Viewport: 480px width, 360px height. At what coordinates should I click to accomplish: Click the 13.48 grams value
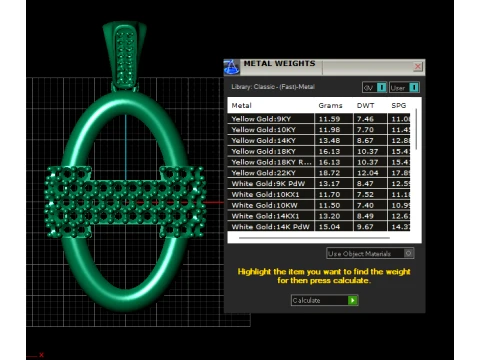pos(329,140)
